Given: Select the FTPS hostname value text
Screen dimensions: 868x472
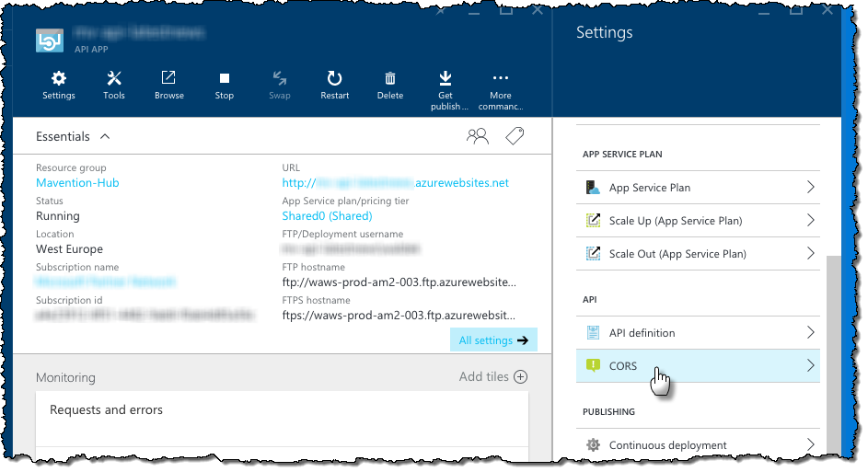Looking at the screenshot, I should 399,316.
